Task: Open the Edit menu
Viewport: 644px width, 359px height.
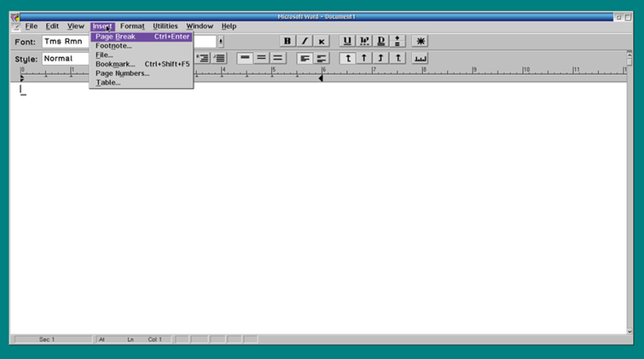Action: click(x=52, y=26)
